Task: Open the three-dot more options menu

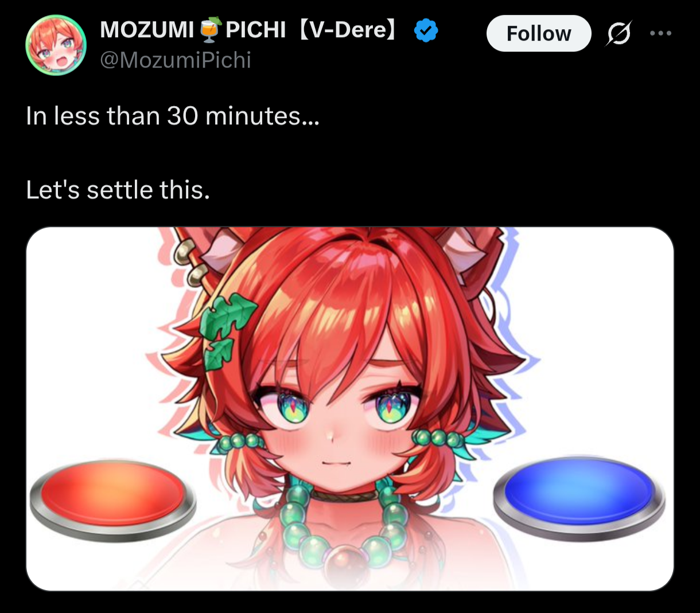Action: (661, 33)
